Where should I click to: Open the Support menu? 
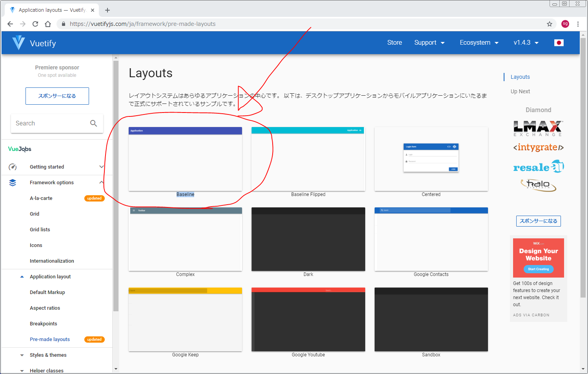(x=429, y=43)
